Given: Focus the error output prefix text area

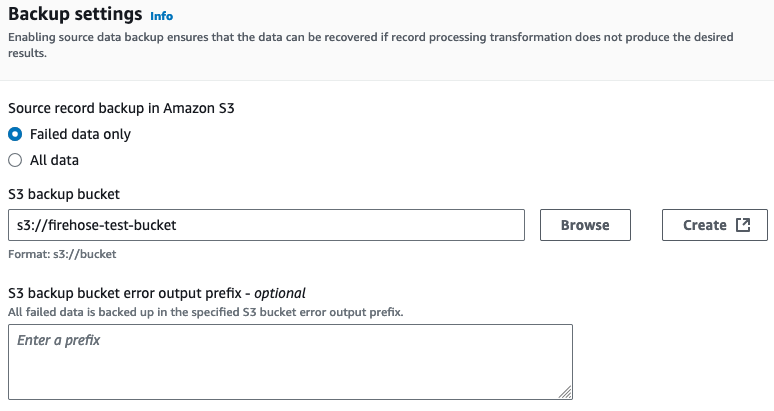Looking at the screenshot, I should [x=290, y=362].
